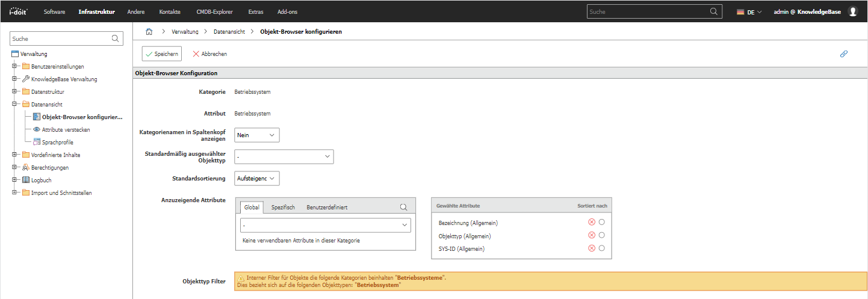The height and width of the screenshot is (299, 868).
Task: Click the Logbuch book icon
Action: tap(26, 180)
